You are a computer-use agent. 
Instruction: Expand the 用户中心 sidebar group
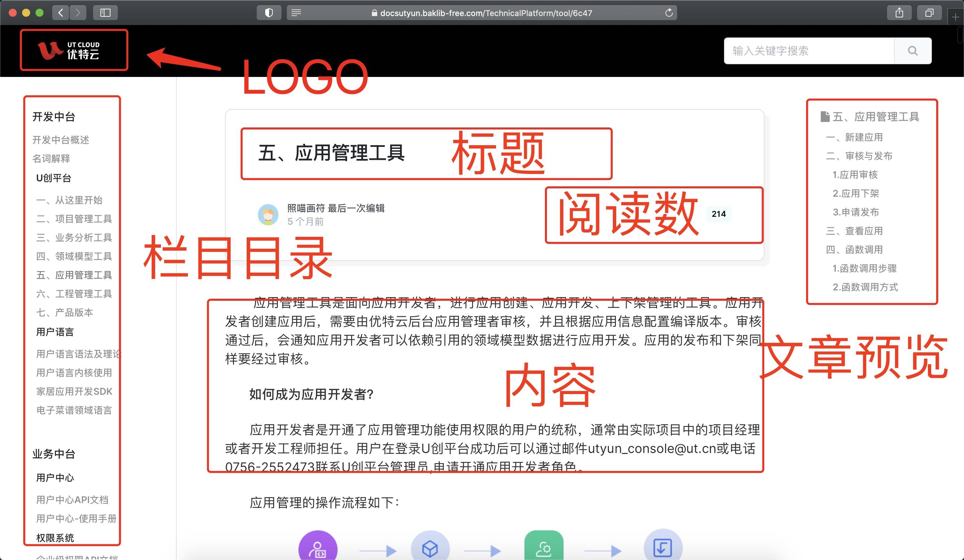point(55,477)
